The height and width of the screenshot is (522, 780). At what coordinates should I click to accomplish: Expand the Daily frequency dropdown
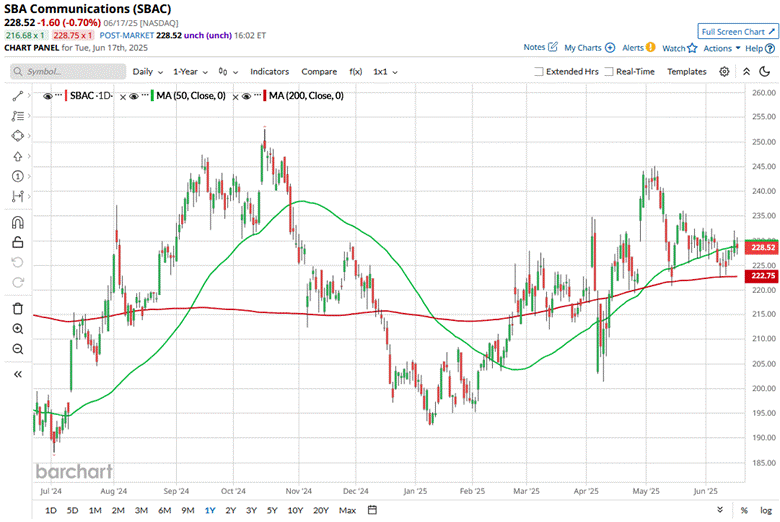(x=147, y=72)
